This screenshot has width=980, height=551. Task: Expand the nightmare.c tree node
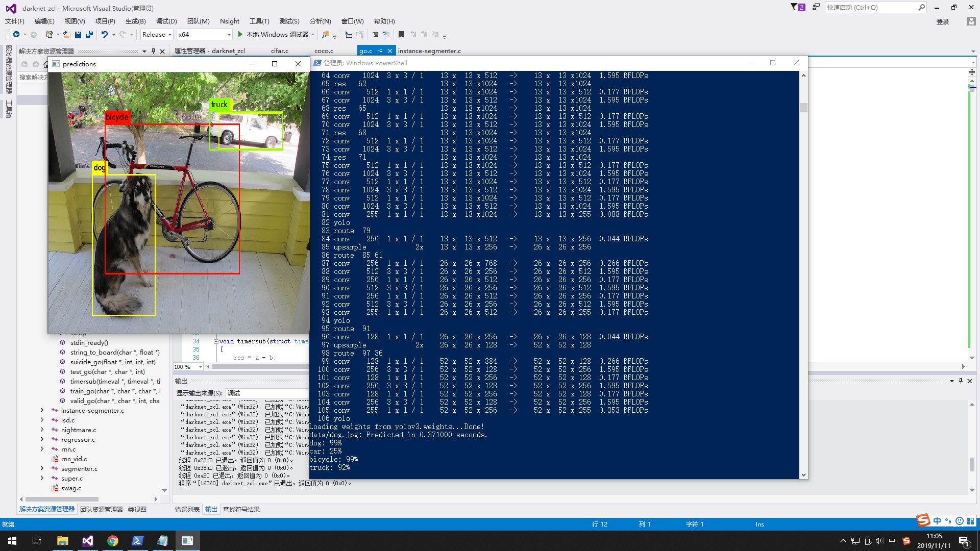tap(42, 430)
